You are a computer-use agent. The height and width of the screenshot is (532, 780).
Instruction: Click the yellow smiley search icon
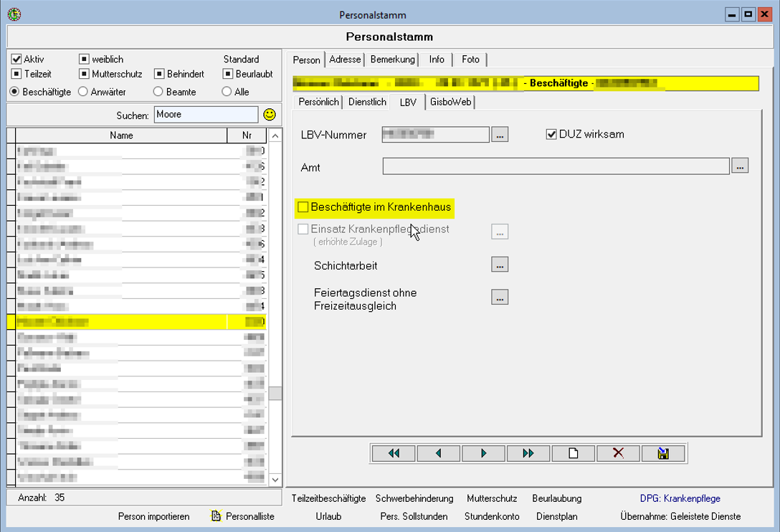click(270, 115)
